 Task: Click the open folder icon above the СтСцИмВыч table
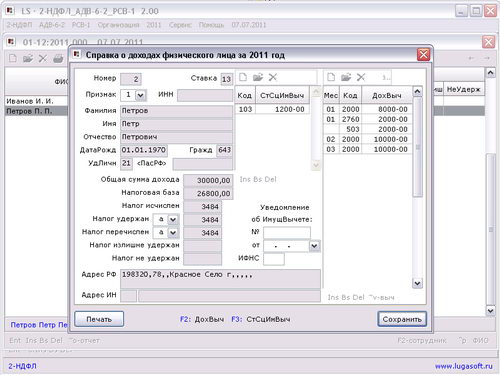pyautogui.click(x=258, y=77)
